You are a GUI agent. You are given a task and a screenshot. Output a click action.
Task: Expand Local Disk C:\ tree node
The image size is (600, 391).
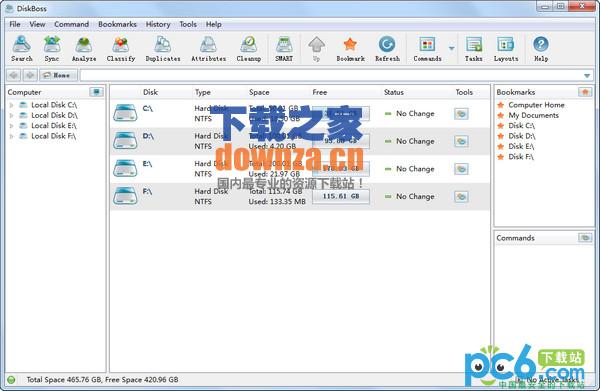(x=11, y=105)
